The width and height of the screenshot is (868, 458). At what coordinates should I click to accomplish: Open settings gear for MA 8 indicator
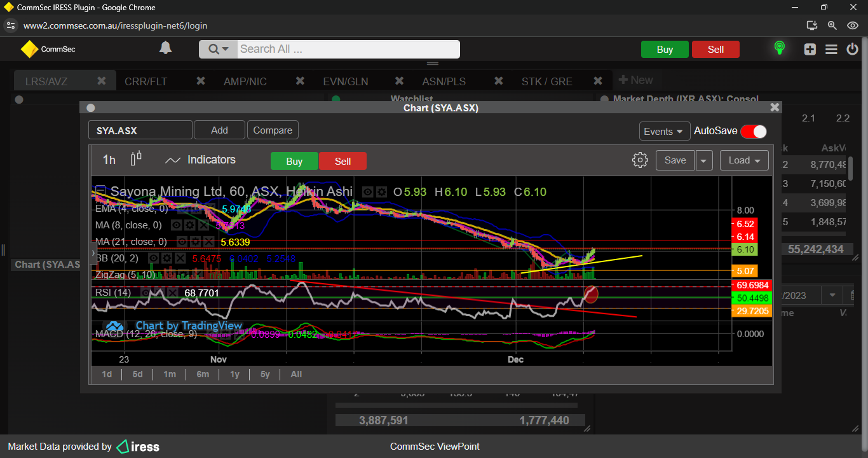[x=190, y=225]
